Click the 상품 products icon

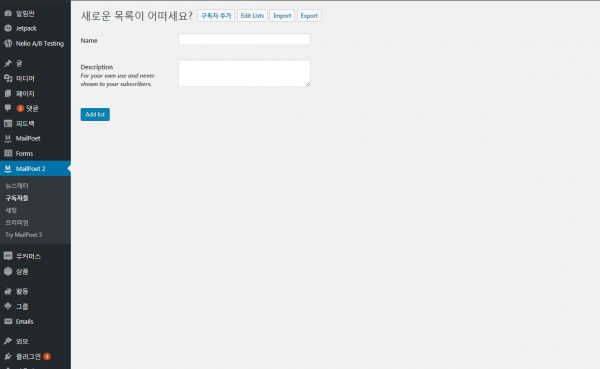(x=8, y=271)
